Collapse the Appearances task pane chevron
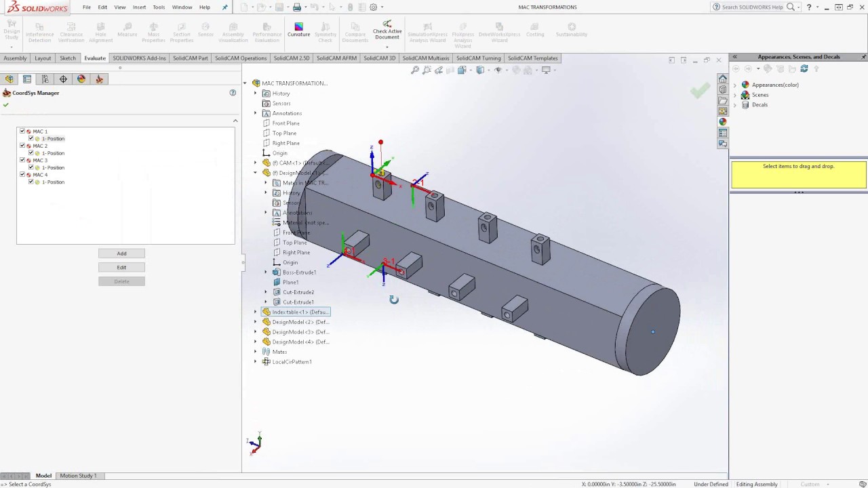The height and width of the screenshot is (488, 868). (x=734, y=57)
